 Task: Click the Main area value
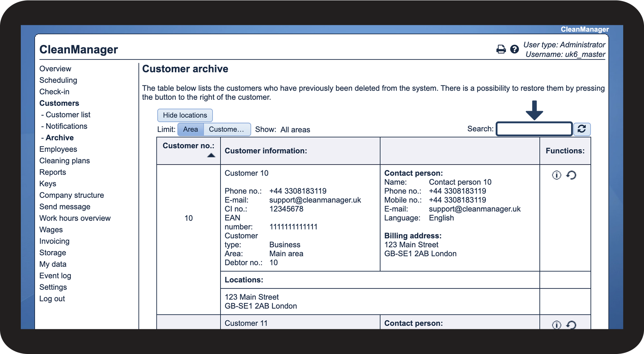coord(286,254)
